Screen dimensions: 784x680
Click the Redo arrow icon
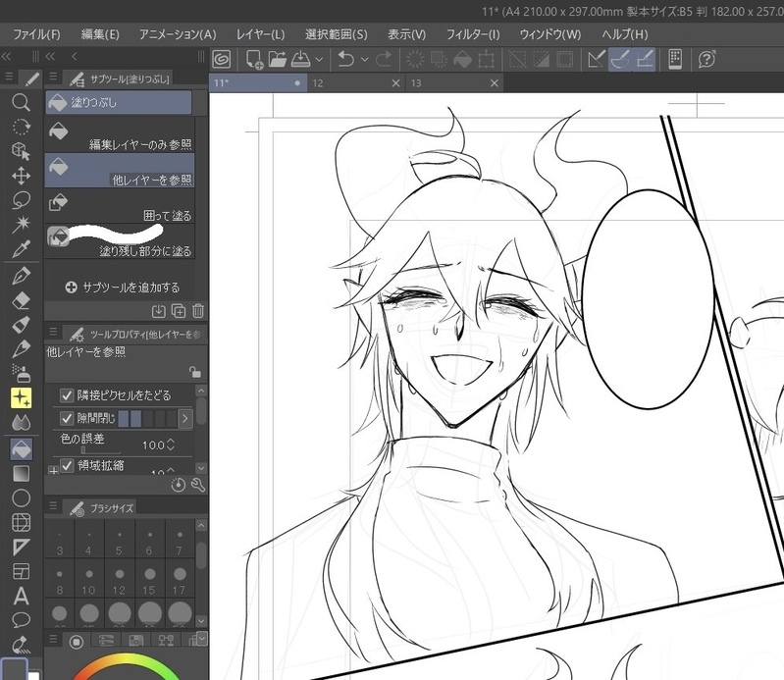click(x=384, y=60)
